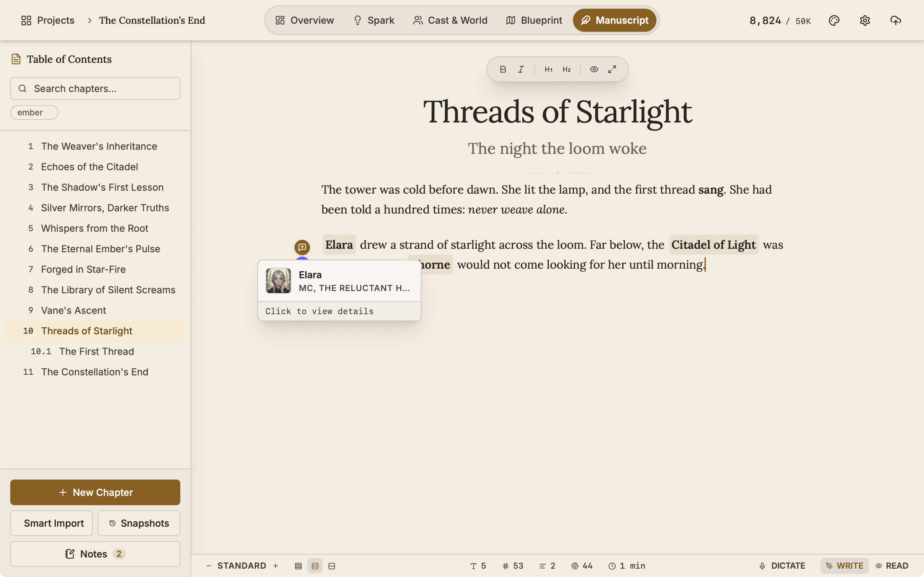Open settings gear in header
Screen dimensions: 924x577
[x=865, y=20]
